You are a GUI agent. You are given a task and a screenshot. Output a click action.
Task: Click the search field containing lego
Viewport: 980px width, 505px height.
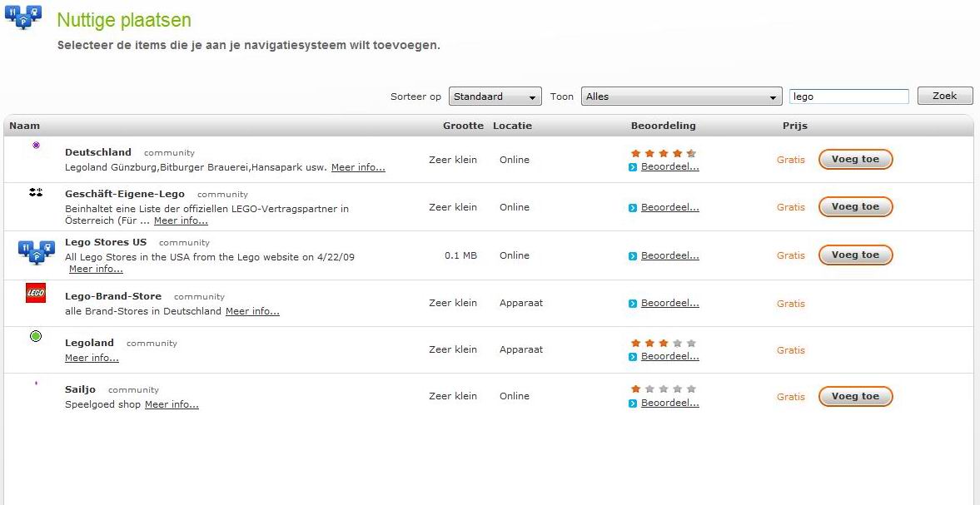coord(848,97)
